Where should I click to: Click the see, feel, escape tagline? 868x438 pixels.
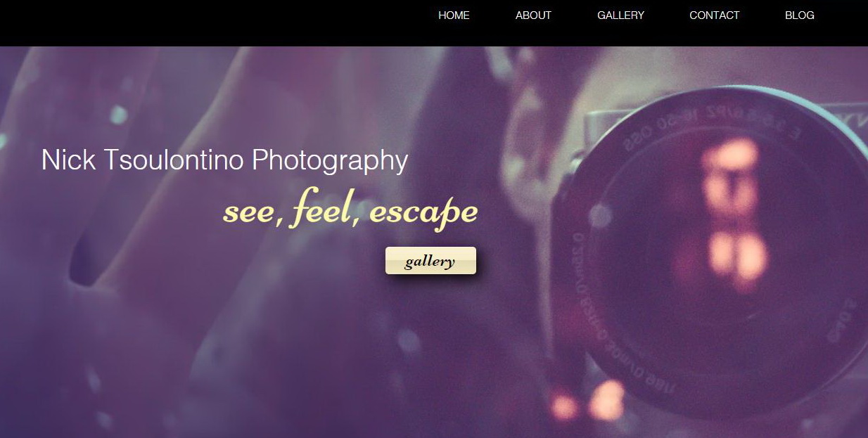[x=350, y=210]
